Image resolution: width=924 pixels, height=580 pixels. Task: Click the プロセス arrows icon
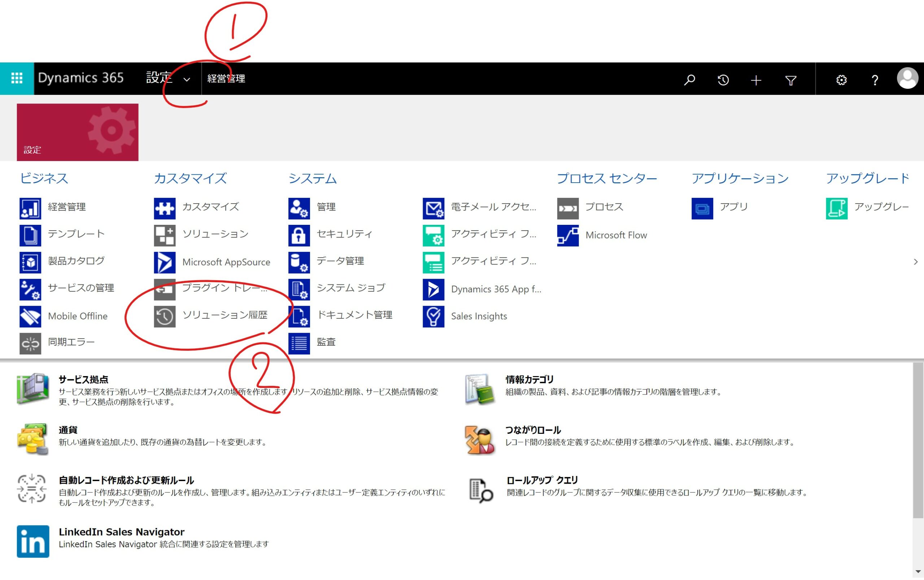pyautogui.click(x=568, y=208)
